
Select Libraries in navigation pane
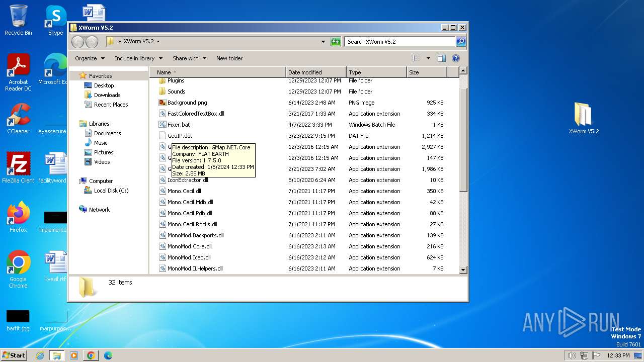99,124
